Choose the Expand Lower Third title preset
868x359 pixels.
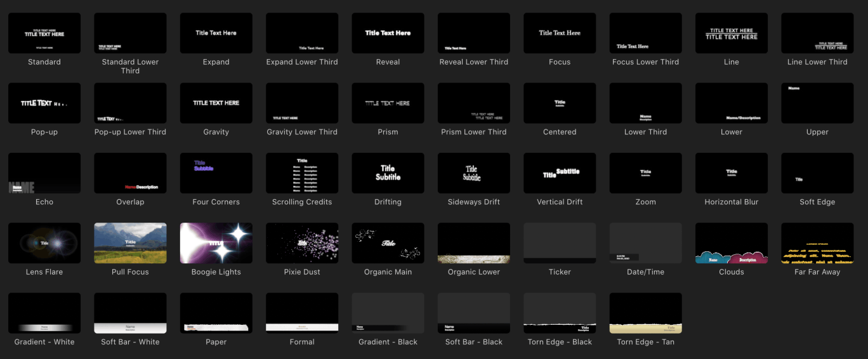tap(302, 33)
